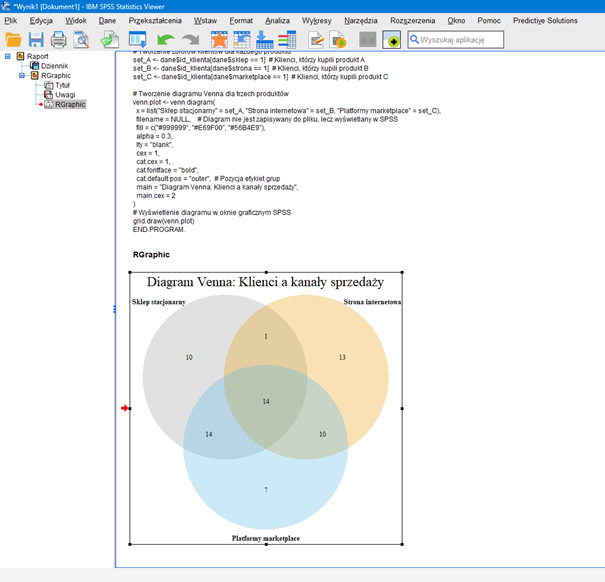Click the Uwagi notes icon in outline
The width and height of the screenshot is (605, 582).
[49, 95]
